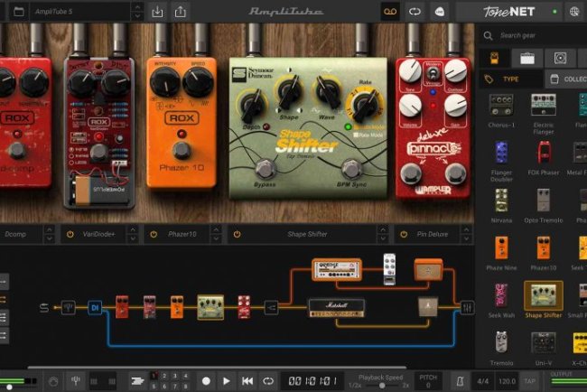This screenshot has height=392, width=587.
Task: Toggle Phazer10 slot power button
Action: pos(154,234)
